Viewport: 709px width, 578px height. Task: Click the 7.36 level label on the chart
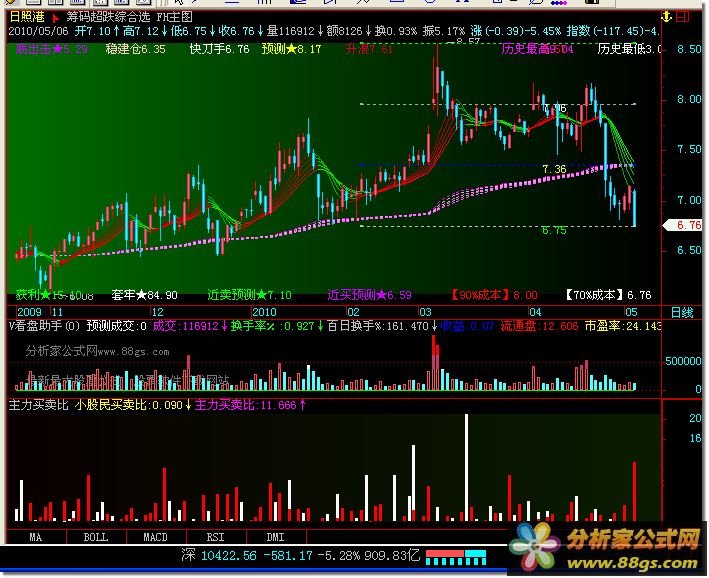554,169
